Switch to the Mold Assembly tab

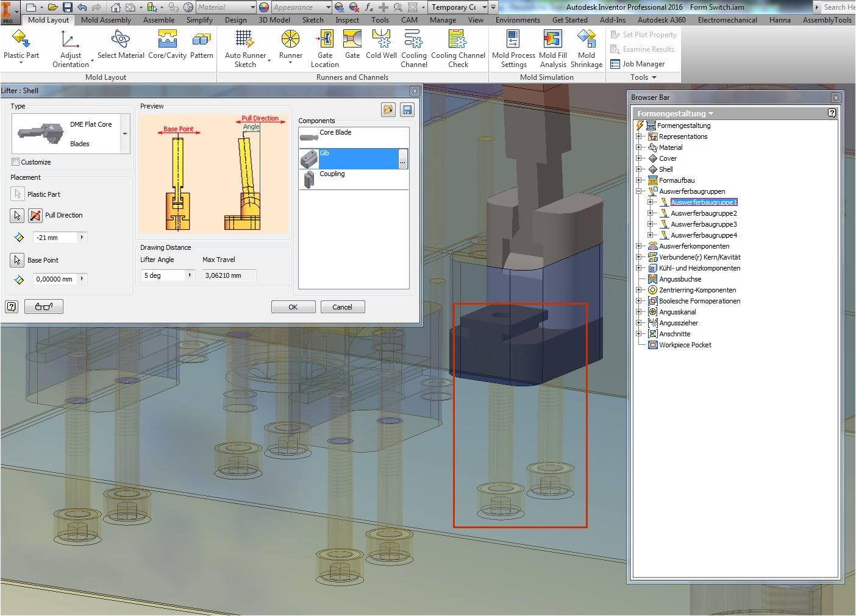click(x=105, y=19)
